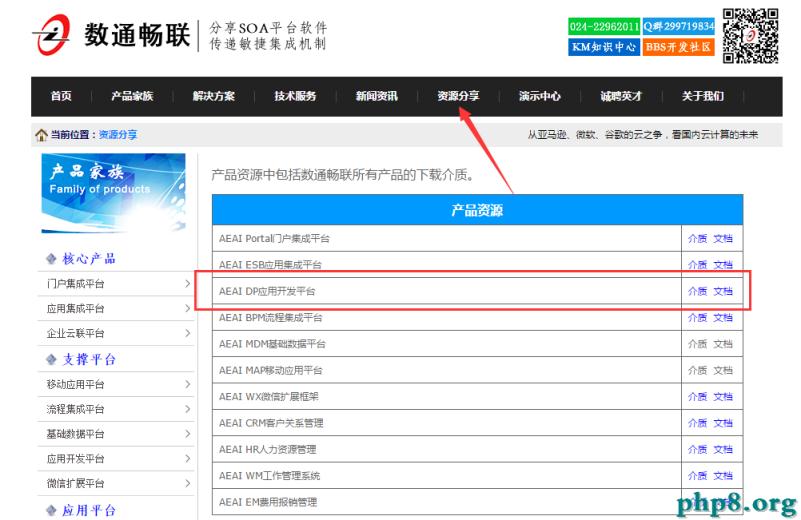The image size is (801, 520).
Task: Expand chevron for 流程集成平台
Action: coord(187,409)
